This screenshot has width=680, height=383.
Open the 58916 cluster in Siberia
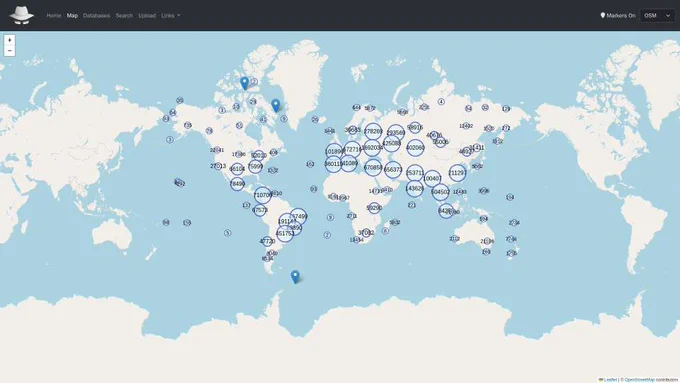pyautogui.click(x=415, y=128)
